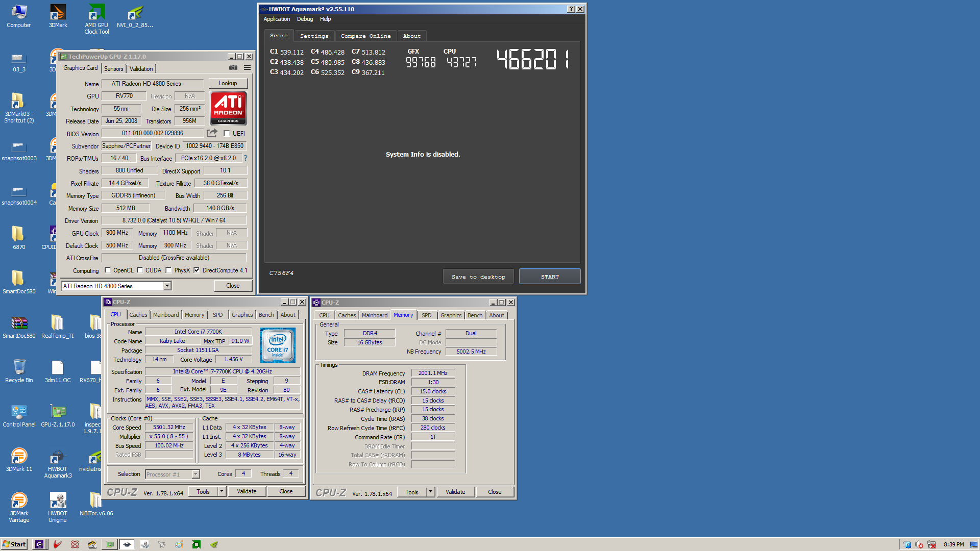Open the 3dm11.OC file
This screenshot has height=551, width=980.
(57, 371)
